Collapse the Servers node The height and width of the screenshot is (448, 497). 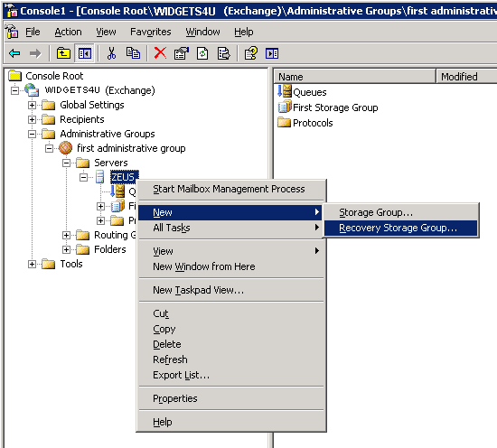(x=66, y=163)
